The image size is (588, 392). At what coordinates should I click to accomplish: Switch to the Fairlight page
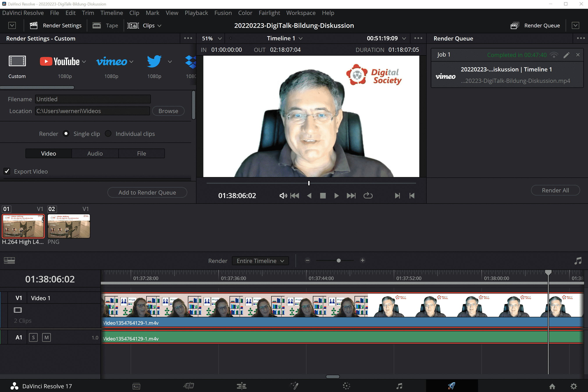click(x=399, y=386)
